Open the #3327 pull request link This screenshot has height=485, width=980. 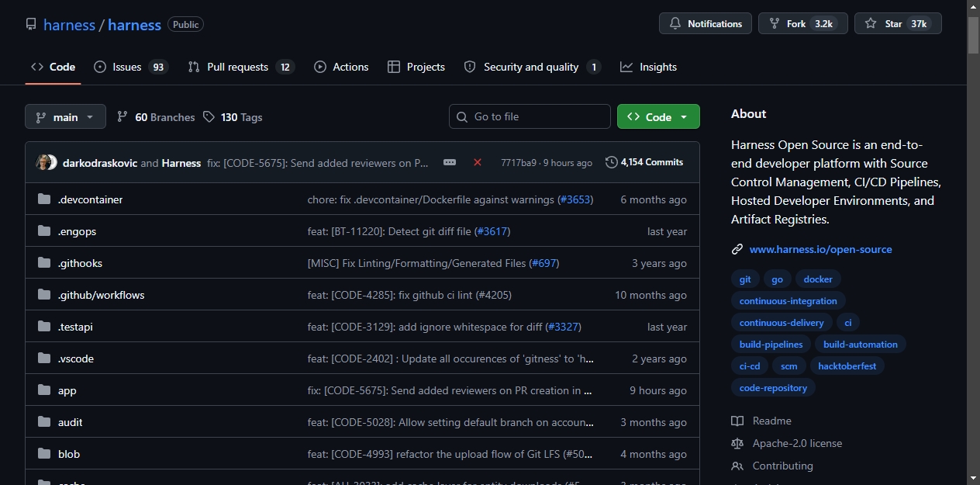564,327
